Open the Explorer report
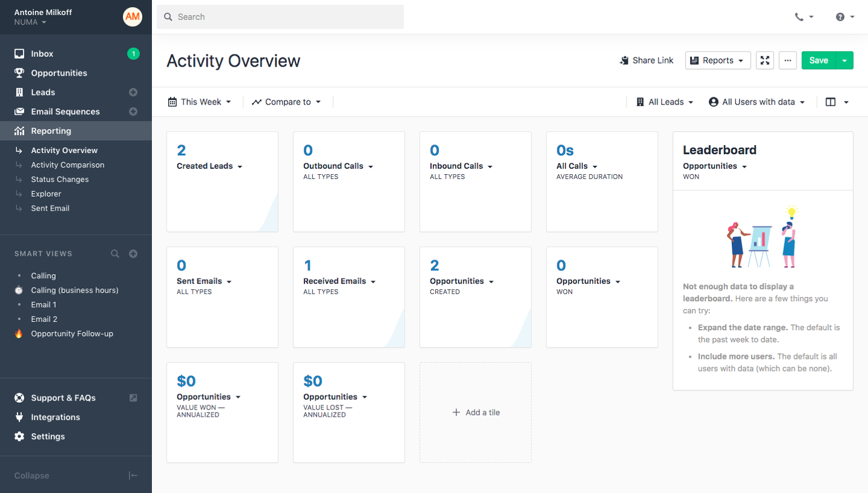868x493 pixels. click(46, 194)
